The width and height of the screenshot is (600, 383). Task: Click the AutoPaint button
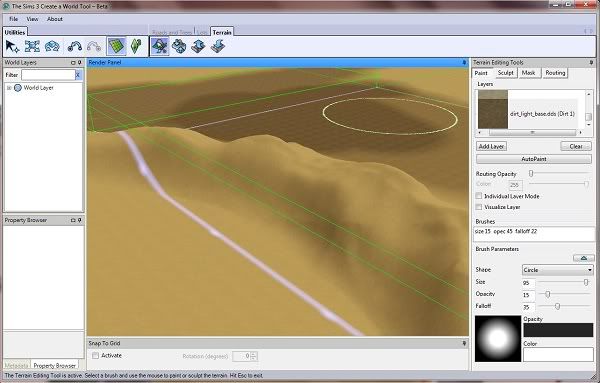pos(534,159)
